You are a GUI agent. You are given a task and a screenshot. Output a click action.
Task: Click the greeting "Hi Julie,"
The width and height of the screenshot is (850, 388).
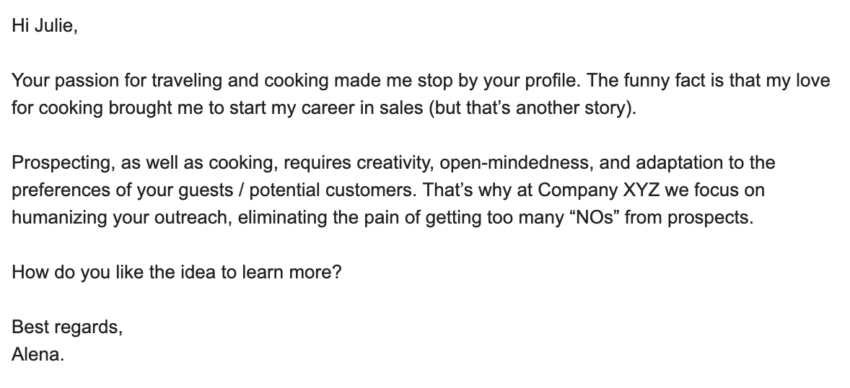pyautogui.click(x=44, y=25)
